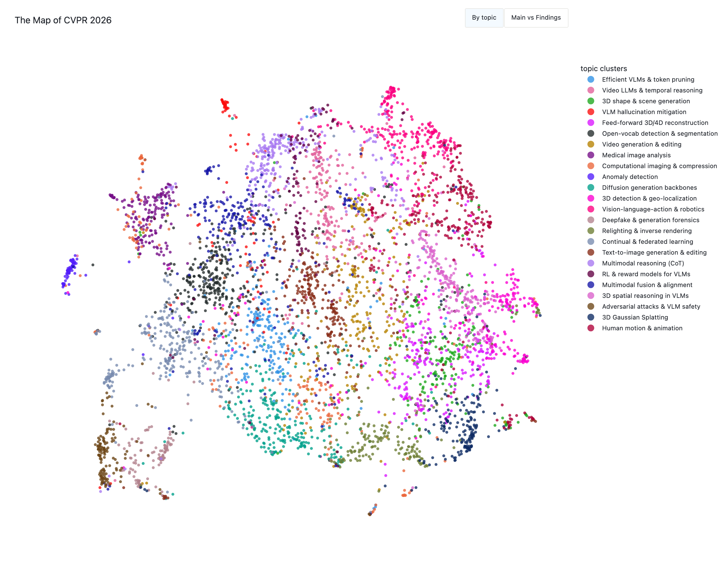Toggle 3D detection & geo-localization legend entry
Viewport: 728px width, 569px height.
[x=642, y=199]
